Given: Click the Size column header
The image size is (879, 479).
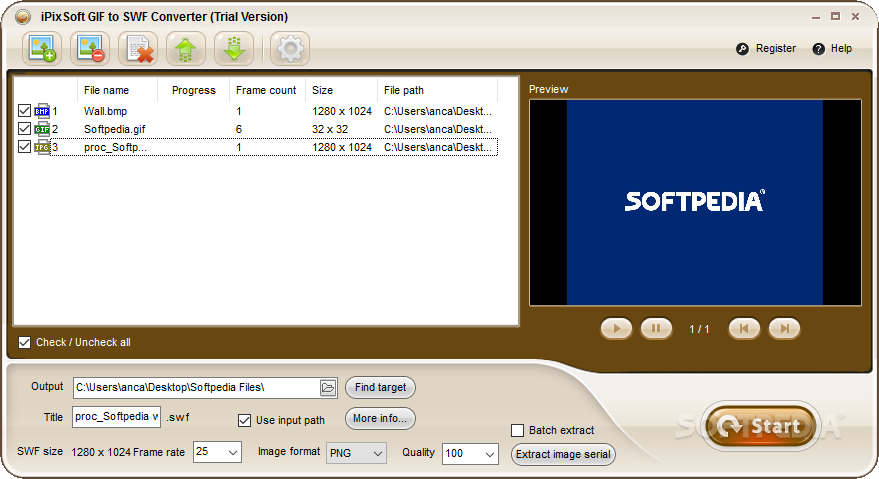Looking at the screenshot, I should [341, 90].
